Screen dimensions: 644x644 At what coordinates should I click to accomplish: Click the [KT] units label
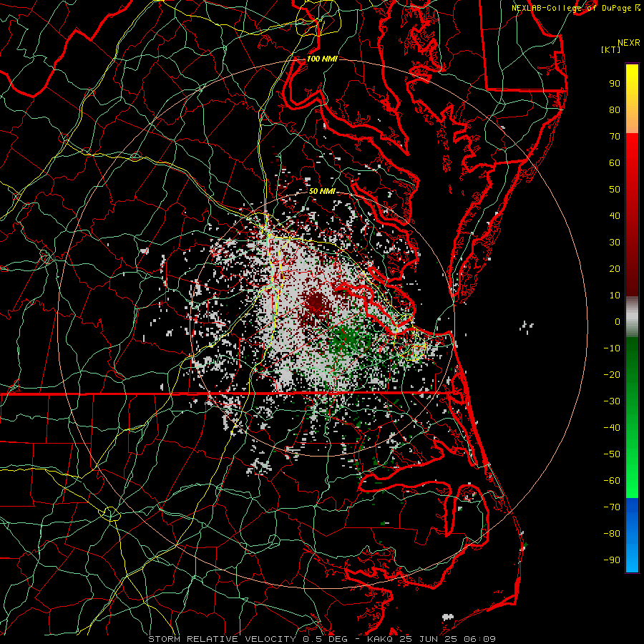point(610,49)
